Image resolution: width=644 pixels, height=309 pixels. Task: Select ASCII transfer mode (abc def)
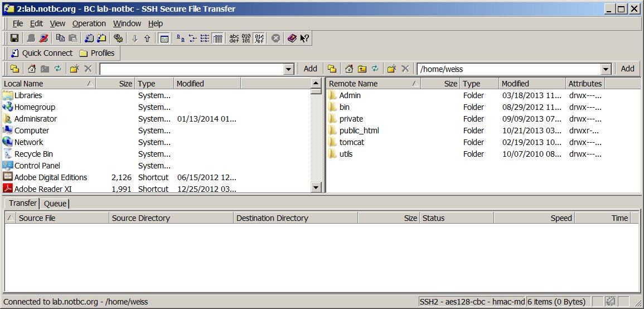coord(234,38)
